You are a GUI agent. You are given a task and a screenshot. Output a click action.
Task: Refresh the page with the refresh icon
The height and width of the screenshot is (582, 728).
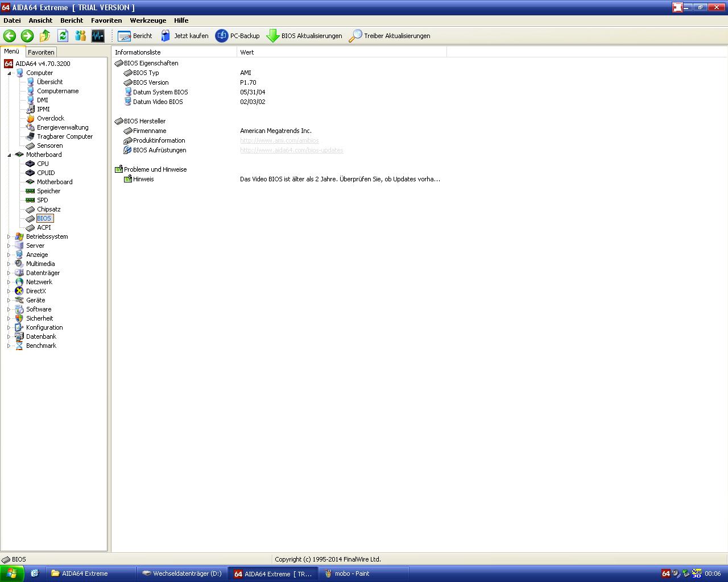[x=63, y=36]
